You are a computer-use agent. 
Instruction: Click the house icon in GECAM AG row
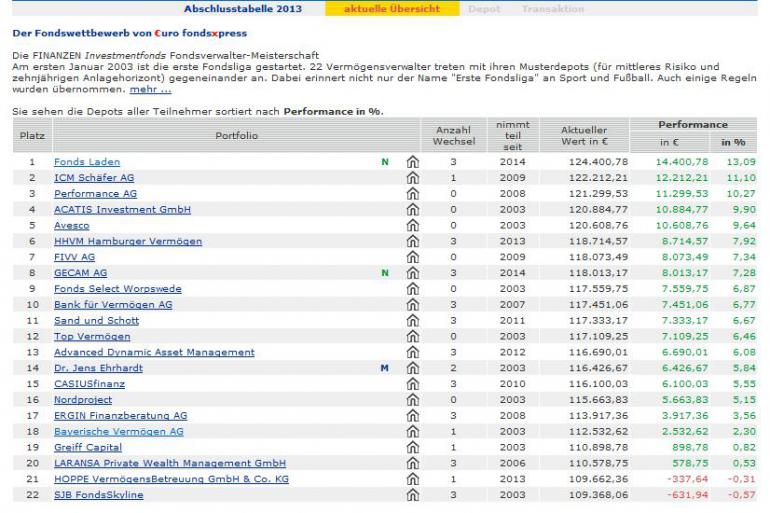tap(412, 273)
